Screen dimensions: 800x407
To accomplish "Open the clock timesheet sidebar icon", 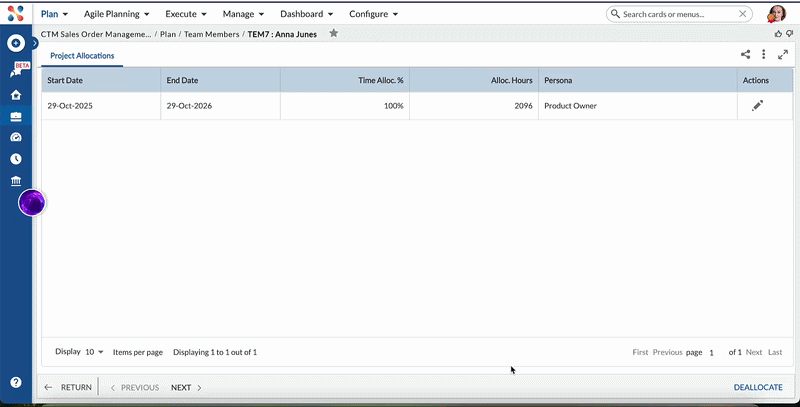I will [x=16, y=159].
